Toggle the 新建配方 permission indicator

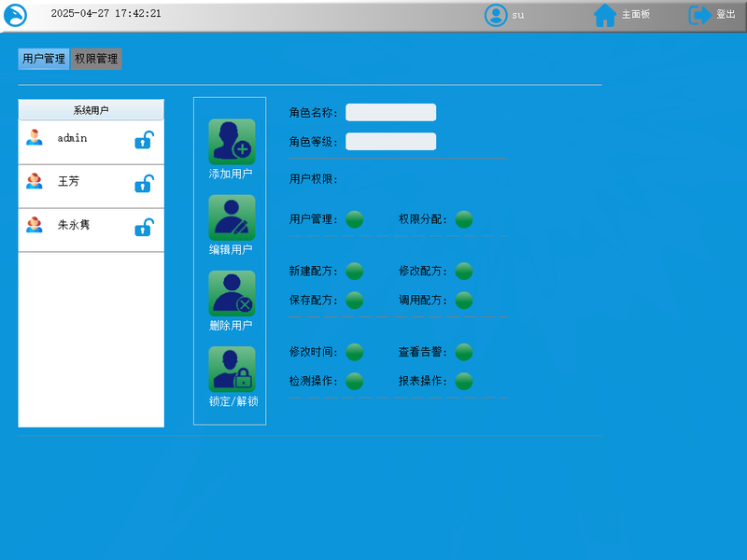355,272
